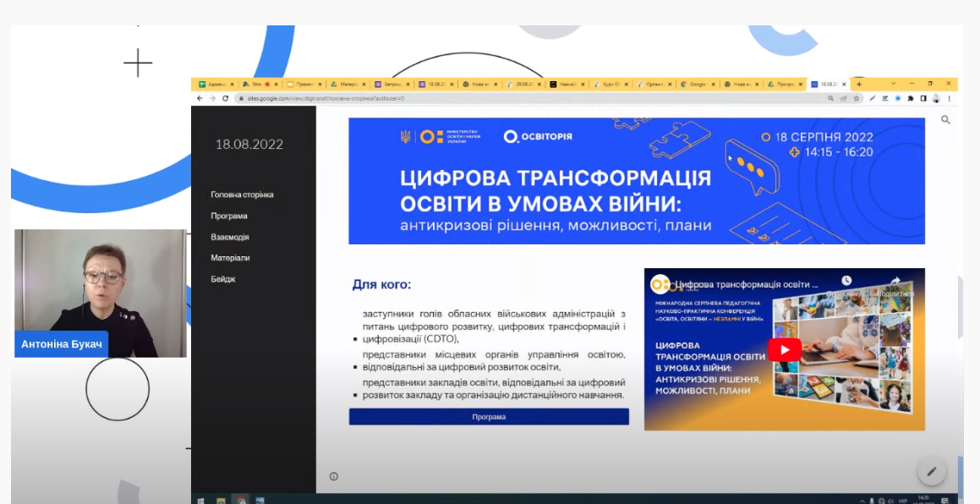This screenshot has width=980, height=504.
Task: Bookmark this page with the star icon
Action: click(x=857, y=98)
